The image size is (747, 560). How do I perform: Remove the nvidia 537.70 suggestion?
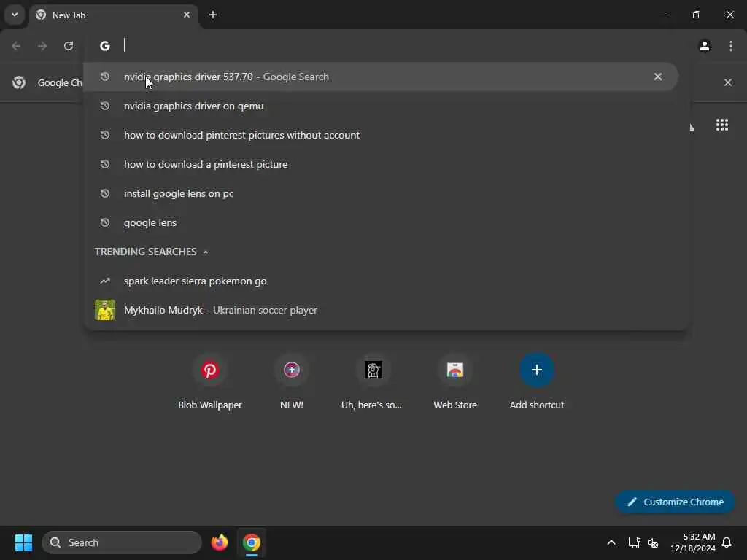658,77
